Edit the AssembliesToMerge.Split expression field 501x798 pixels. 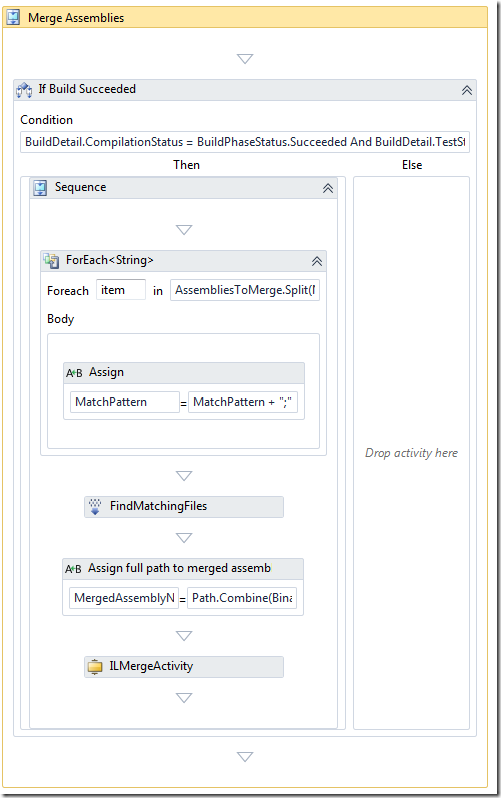tap(245, 290)
